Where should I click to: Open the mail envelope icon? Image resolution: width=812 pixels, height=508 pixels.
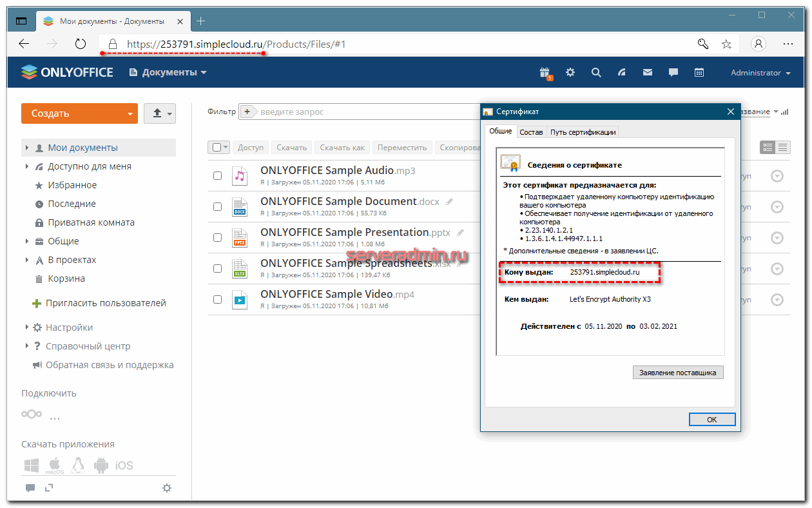point(648,72)
